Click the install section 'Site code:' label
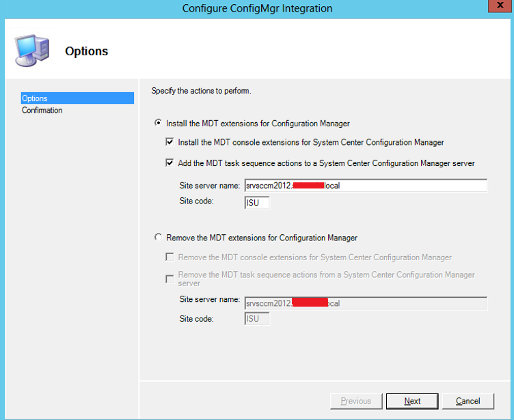 coord(196,201)
